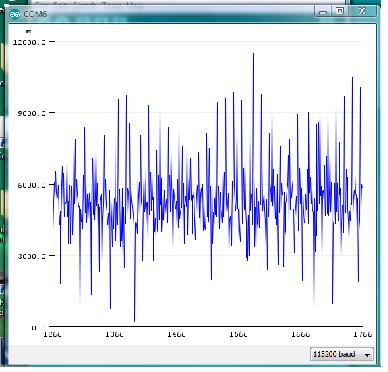Click the 1700 X-axis tick label

coord(362,334)
